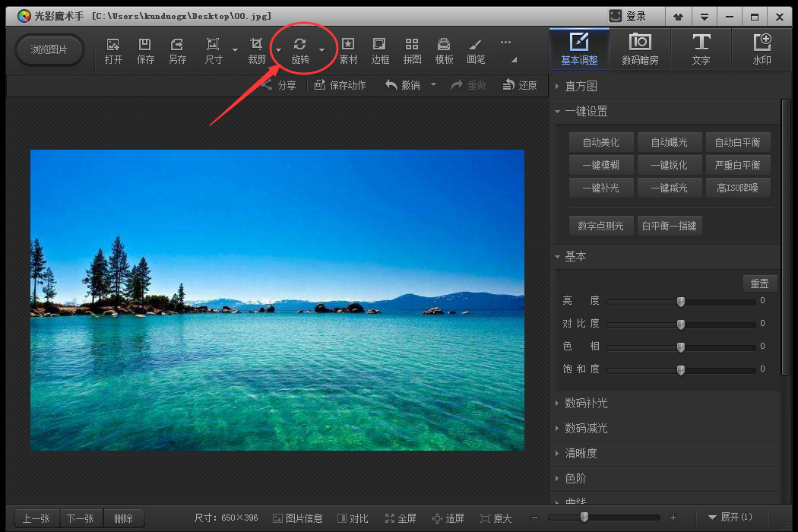Switch to the 水印 watermark tab

762,49
